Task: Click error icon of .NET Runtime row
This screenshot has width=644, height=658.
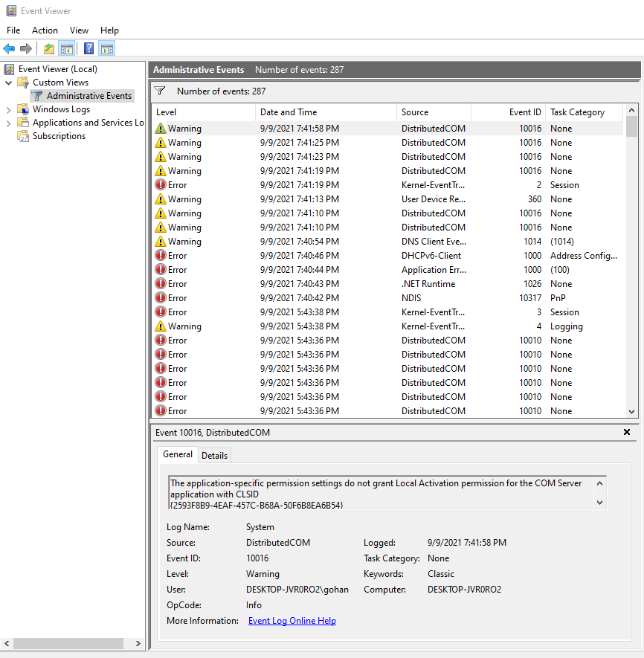Action: (161, 284)
